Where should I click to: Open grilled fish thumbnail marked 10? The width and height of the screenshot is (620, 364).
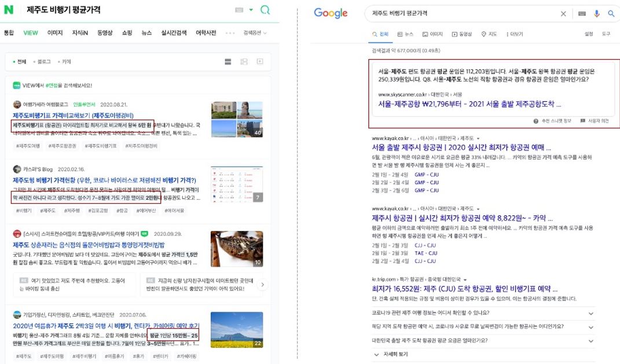click(237, 249)
